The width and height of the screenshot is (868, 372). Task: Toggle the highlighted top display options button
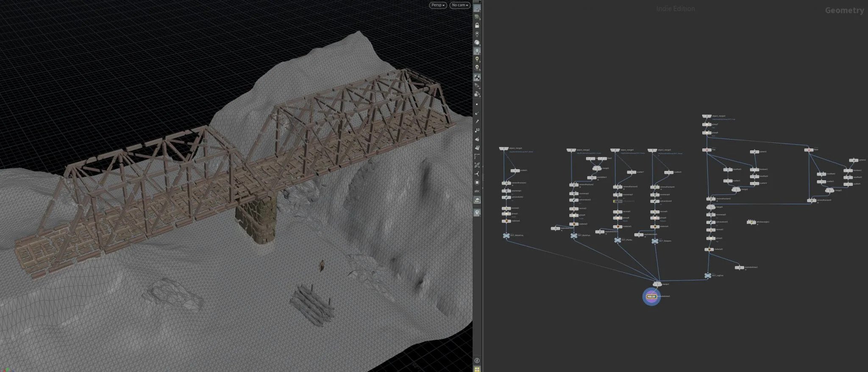(477, 8)
